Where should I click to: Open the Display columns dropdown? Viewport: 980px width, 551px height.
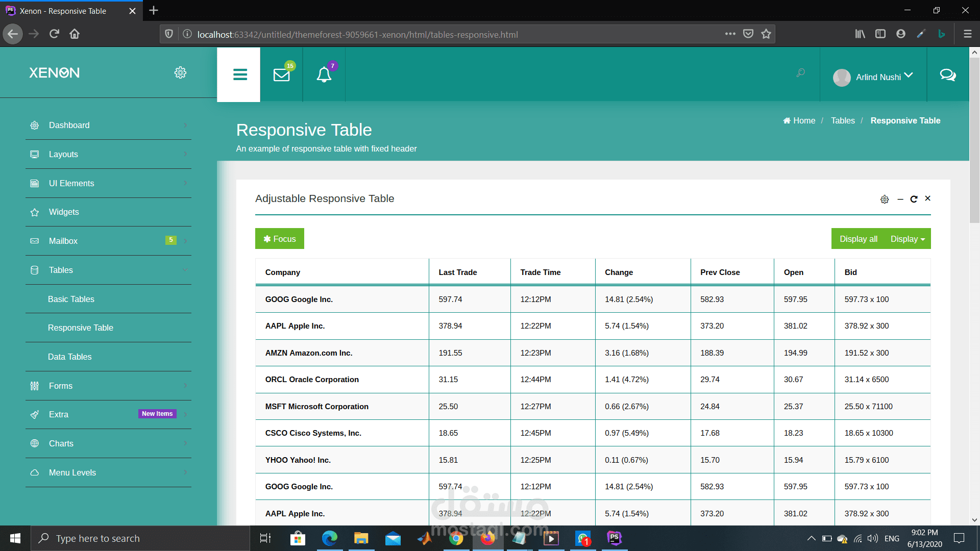(x=908, y=239)
